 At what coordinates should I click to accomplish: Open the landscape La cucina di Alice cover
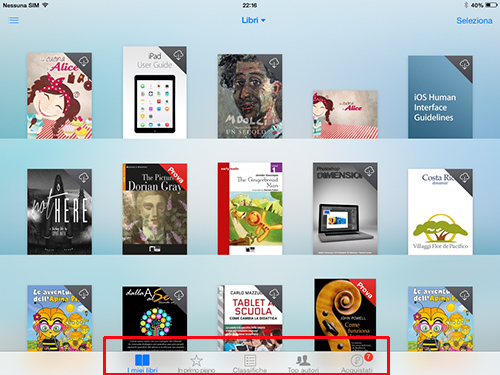coord(345,114)
